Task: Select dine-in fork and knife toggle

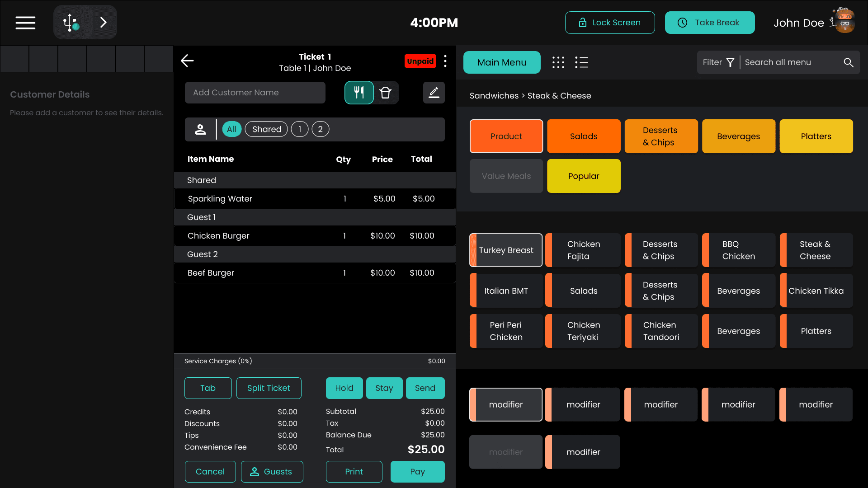Action: tap(359, 93)
